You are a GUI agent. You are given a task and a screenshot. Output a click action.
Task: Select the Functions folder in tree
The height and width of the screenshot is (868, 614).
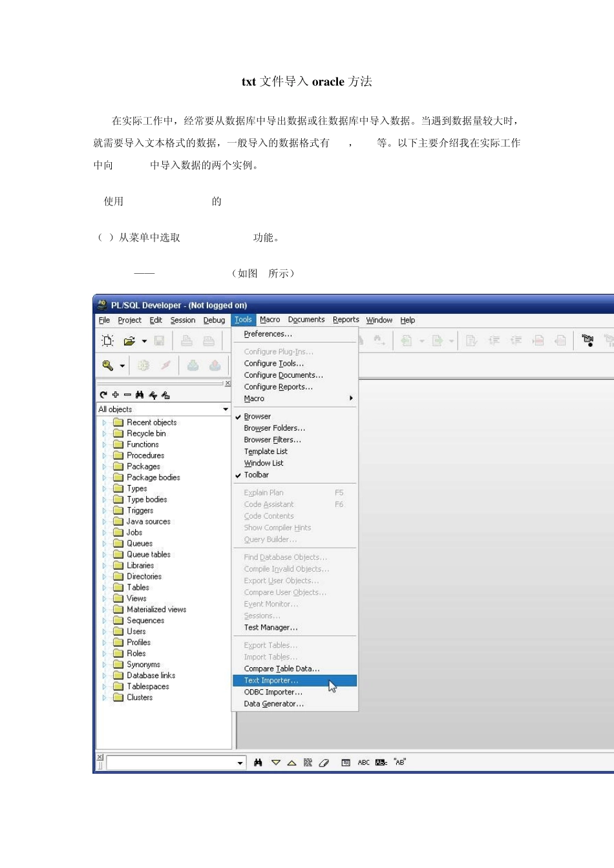coord(142,444)
